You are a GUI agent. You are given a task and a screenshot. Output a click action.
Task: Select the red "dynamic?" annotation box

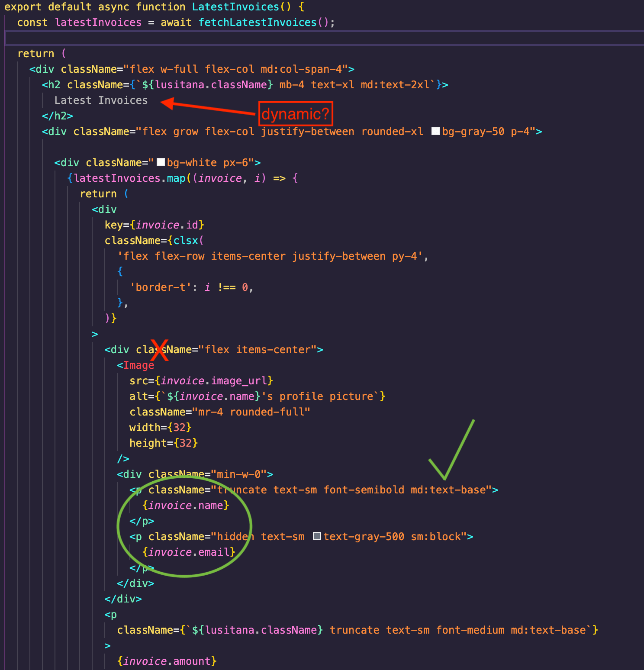296,114
